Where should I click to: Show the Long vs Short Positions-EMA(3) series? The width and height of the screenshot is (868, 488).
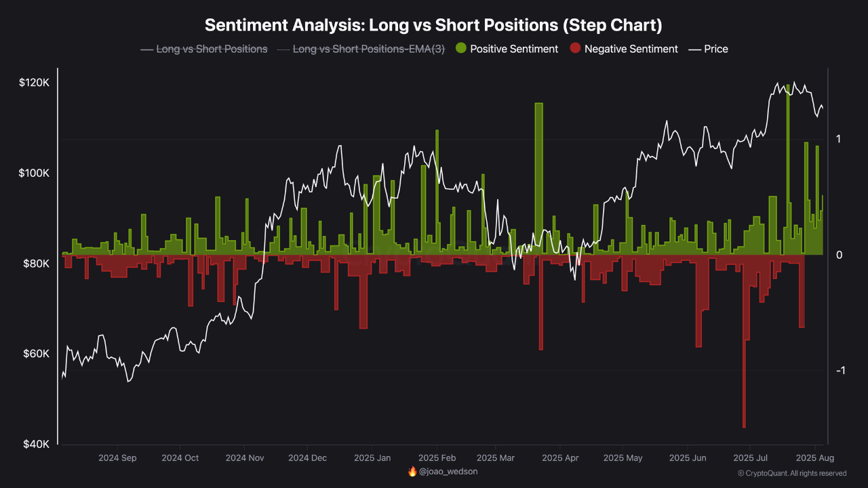coord(368,49)
